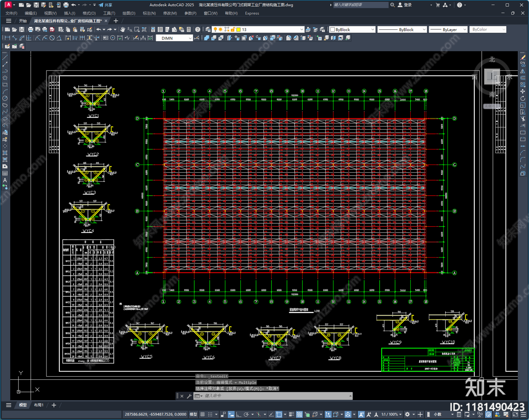Click the Erase tool in Modify toolbar
The width and height of the screenshot is (529, 420).
click(x=523, y=57)
